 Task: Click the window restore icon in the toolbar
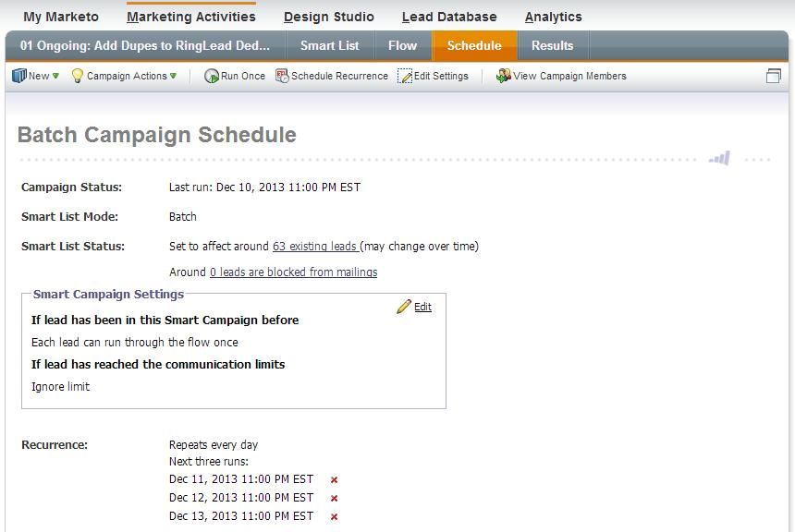[774, 76]
